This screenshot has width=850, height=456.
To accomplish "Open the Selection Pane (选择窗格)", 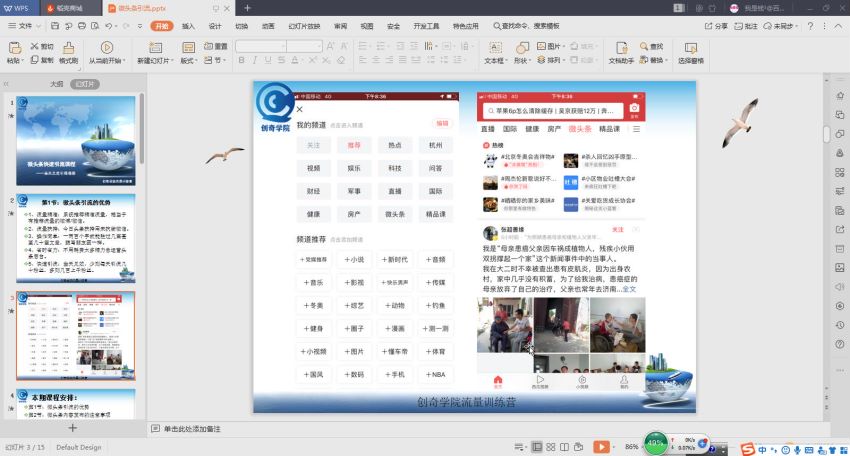I will click(691, 53).
